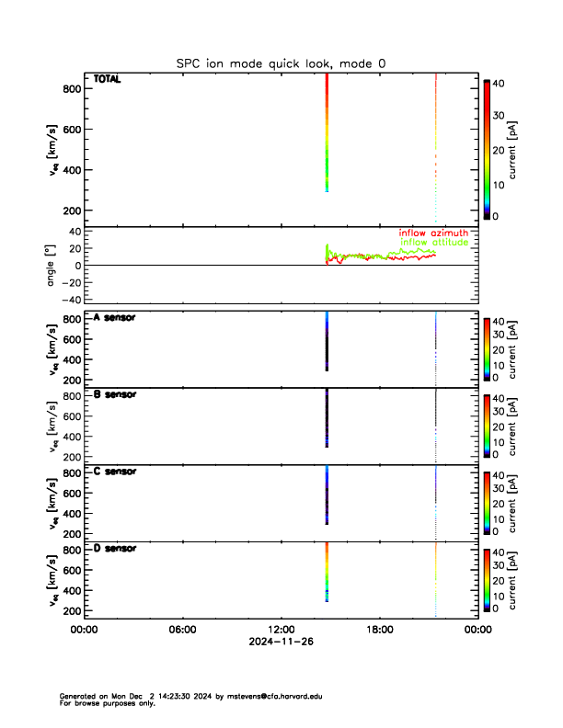Click the "C sensor" panel label
Screen dimensions: 563x728
115,472
